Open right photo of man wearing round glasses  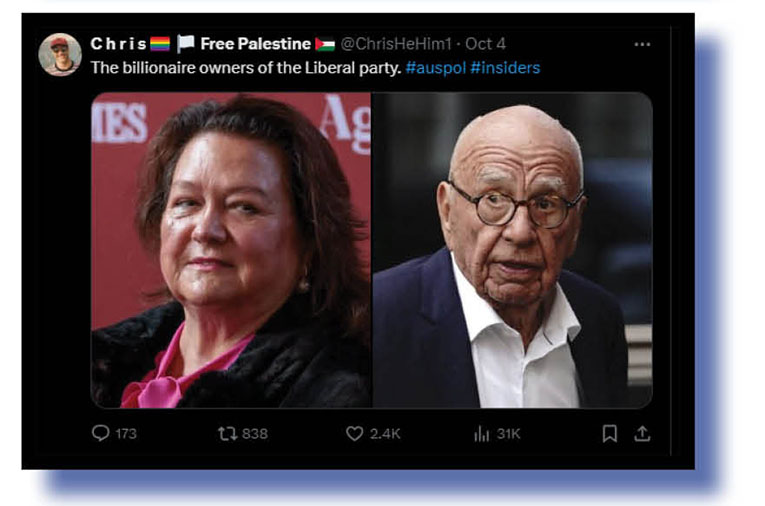click(512, 250)
